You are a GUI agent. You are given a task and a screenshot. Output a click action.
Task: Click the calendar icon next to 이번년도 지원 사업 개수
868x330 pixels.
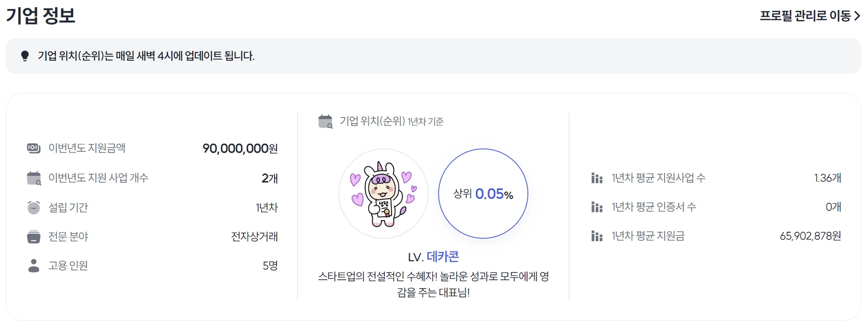point(33,177)
